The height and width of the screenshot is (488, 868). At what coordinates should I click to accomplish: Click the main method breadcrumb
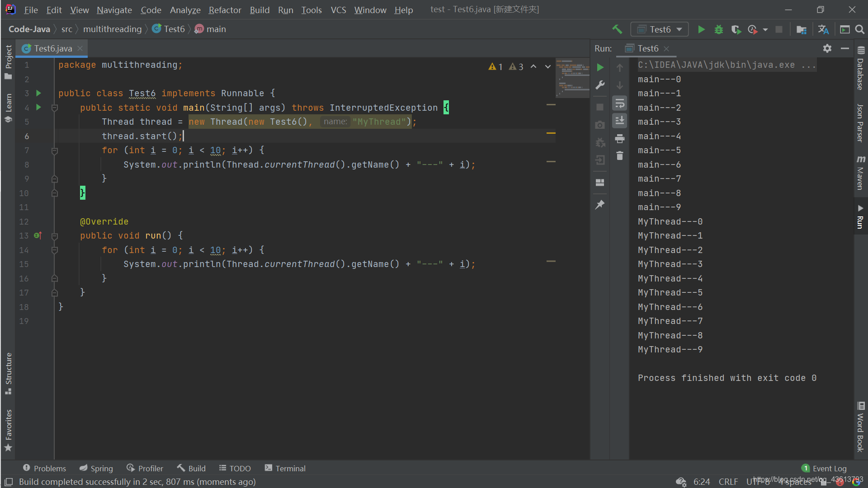tap(211, 29)
